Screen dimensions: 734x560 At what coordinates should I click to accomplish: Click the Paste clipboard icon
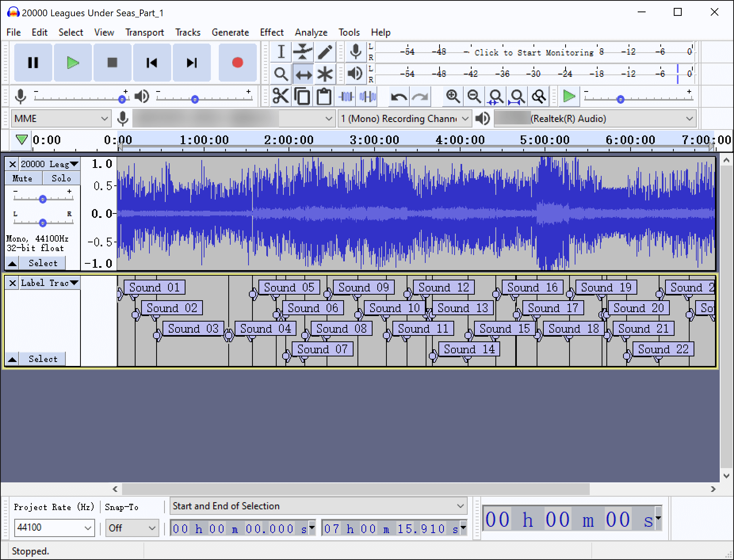coord(324,96)
